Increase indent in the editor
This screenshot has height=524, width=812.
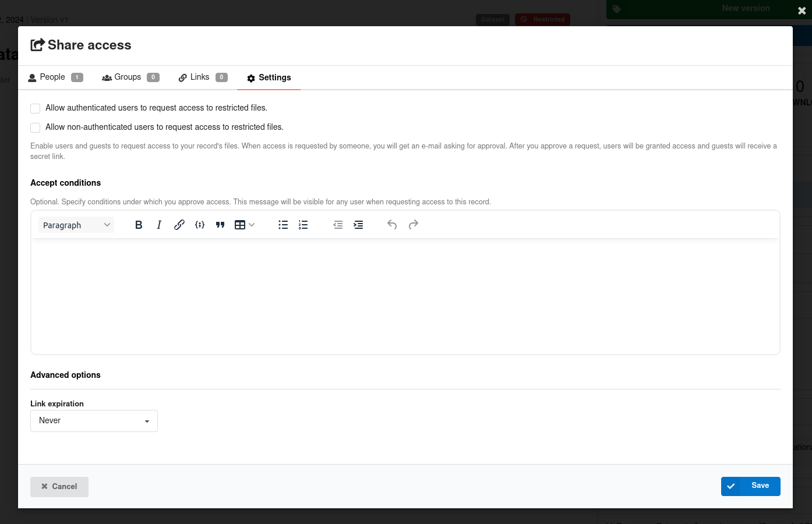(358, 225)
